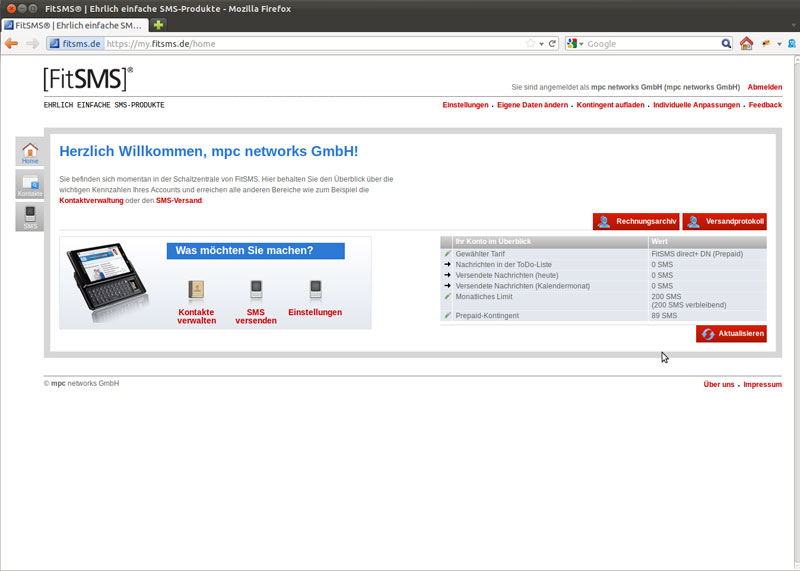
Task: Click the Aktualisieren button
Action: pyautogui.click(x=731, y=334)
